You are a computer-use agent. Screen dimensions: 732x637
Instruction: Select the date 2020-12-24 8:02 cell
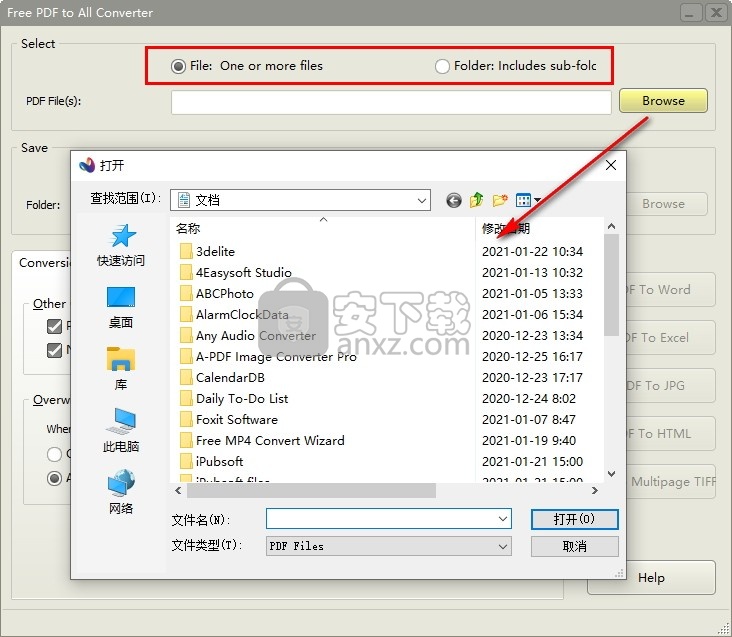click(528, 399)
